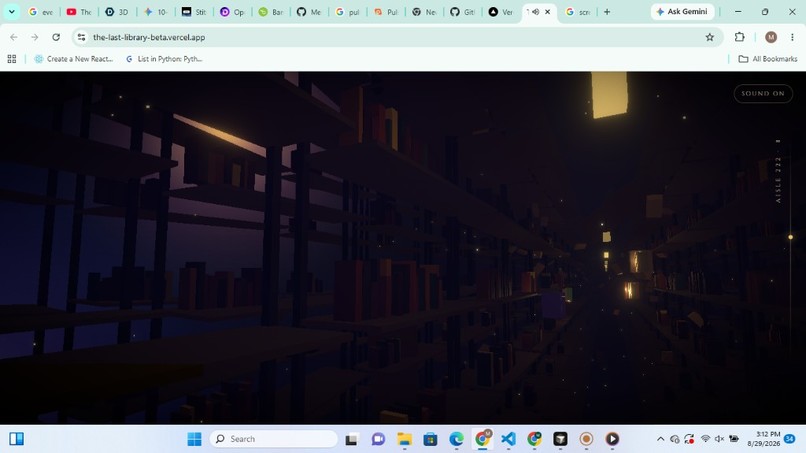The height and width of the screenshot is (453, 806).
Task: Open the Extensions puzzle icon
Action: click(x=740, y=37)
